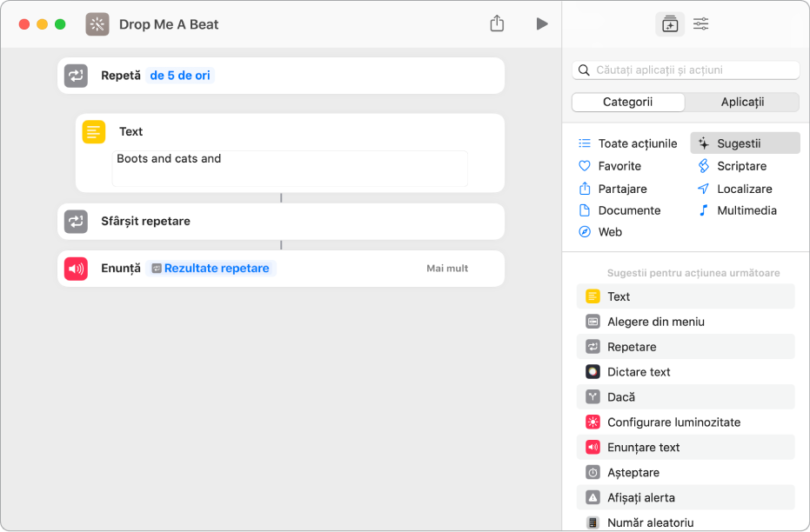Click the search field for apps and actions
Viewport: 810px width, 532px height.
tap(686, 70)
